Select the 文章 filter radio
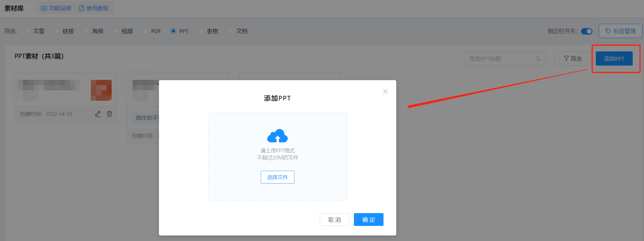This screenshot has height=241, width=644. point(27,31)
